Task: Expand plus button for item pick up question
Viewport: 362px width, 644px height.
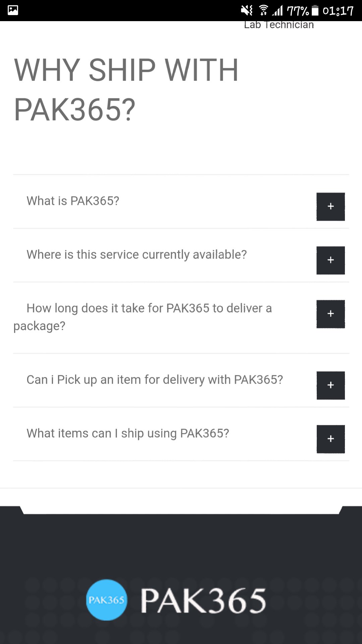Action: pos(330,385)
